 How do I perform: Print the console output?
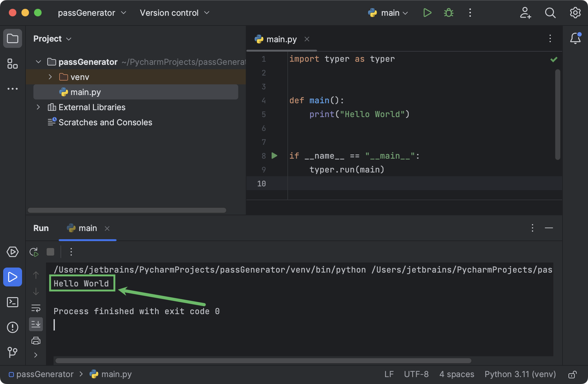coord(36,341)
